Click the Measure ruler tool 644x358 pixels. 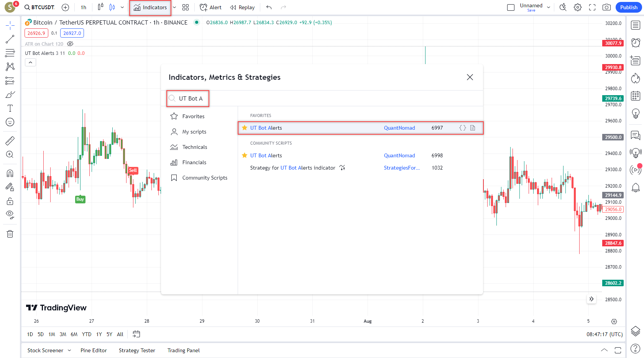[x=10, y=141]
